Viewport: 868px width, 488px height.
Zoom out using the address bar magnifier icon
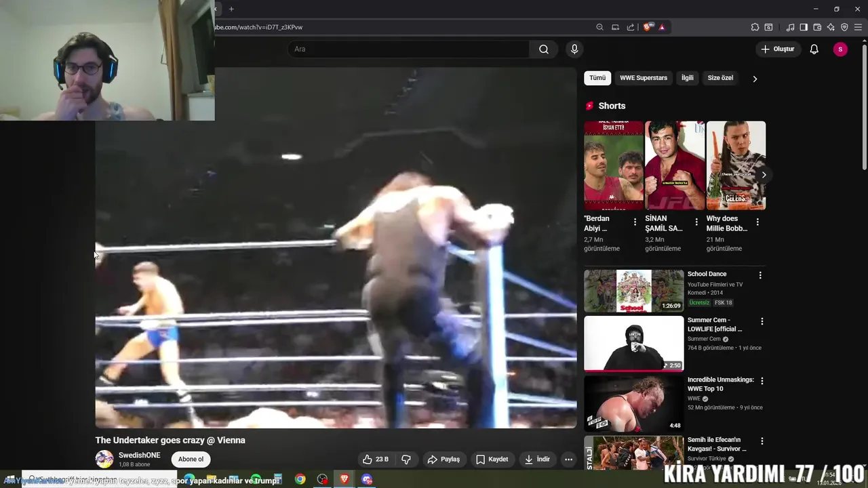[x=599, y=27]
